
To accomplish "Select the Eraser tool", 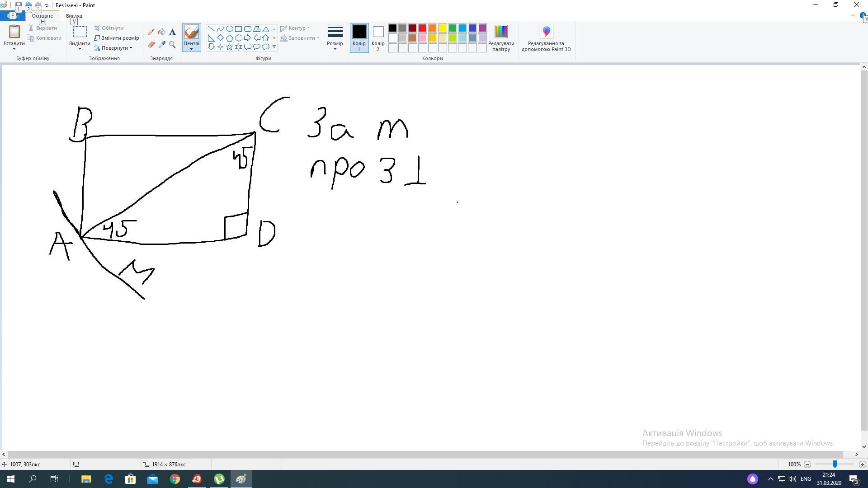I will (151, 44).
